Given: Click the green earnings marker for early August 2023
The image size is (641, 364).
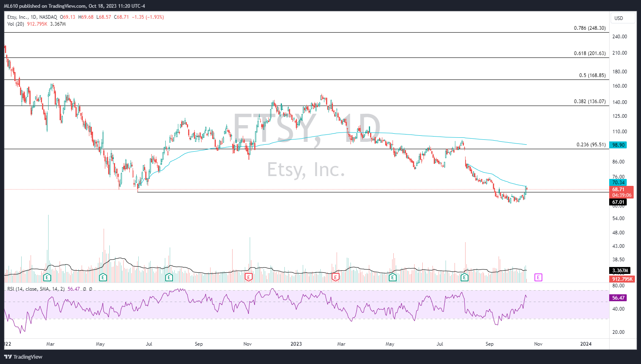Looking at the screenshot, I should [464, 278].
